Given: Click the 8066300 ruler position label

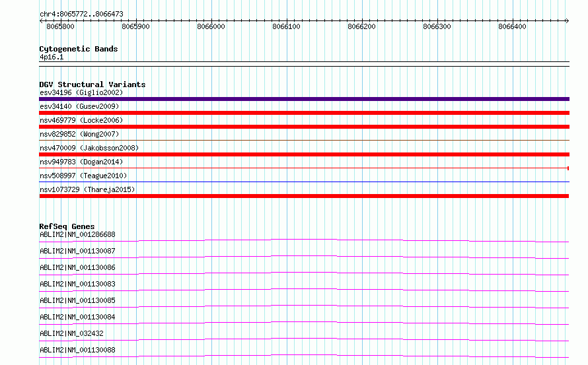Looking at the screenshot, I should [437, 26].
